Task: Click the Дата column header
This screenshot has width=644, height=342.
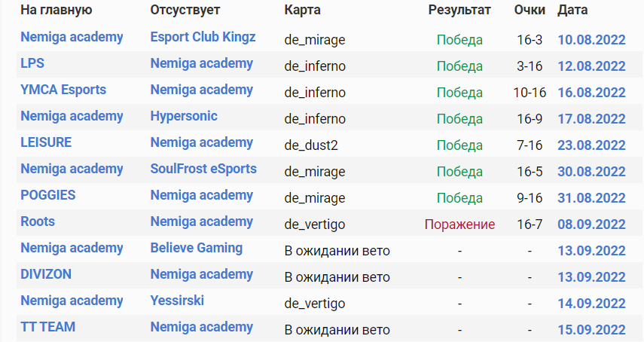Action: click(x=572, y=11)
